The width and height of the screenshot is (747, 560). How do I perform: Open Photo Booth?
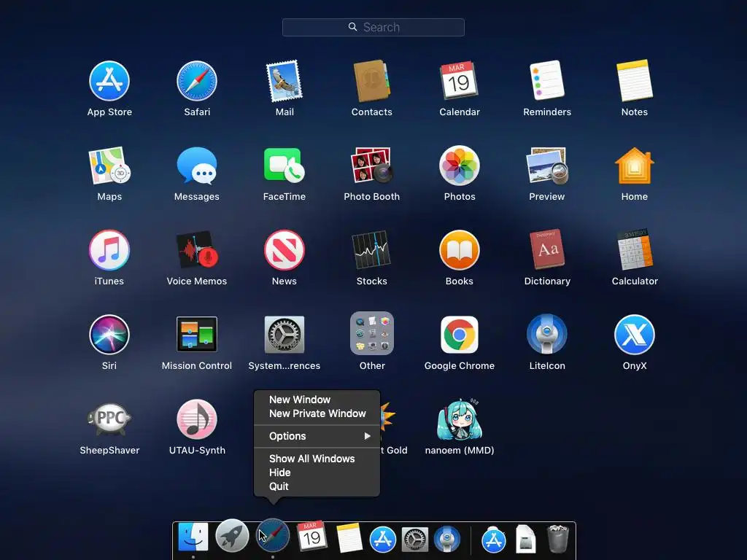click(371, 166)
